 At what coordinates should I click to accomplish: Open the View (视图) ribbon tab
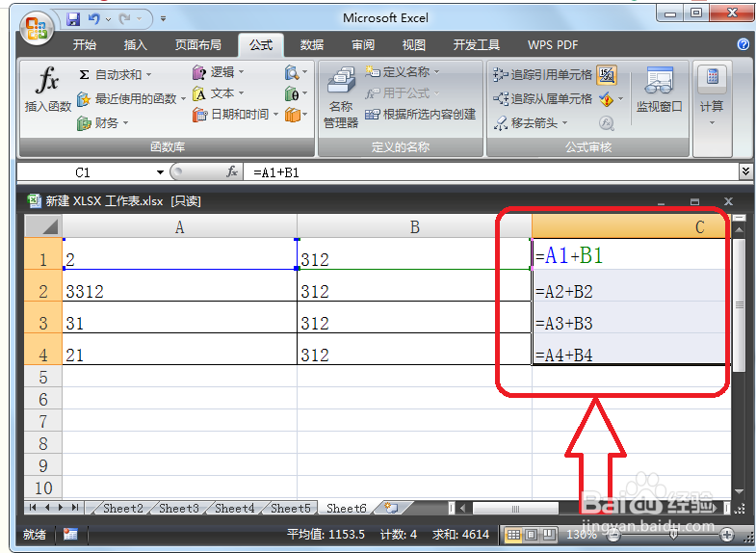[x=414, y=45]
